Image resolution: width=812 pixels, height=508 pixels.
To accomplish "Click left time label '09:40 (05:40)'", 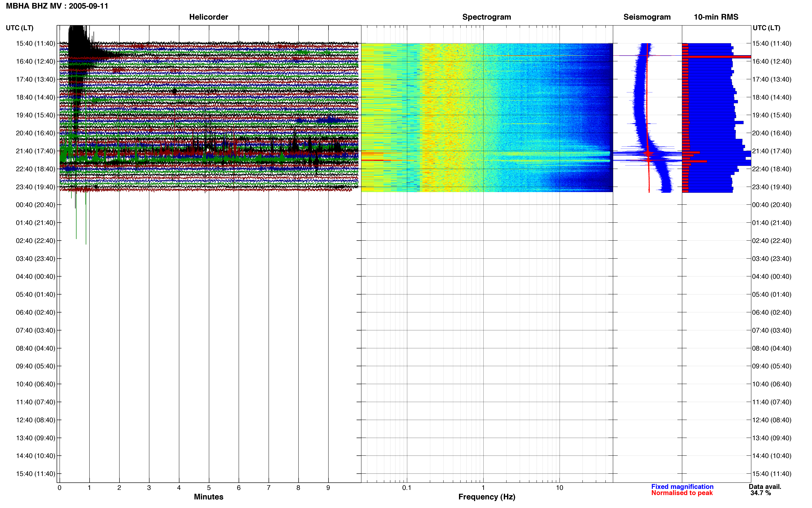I will 36,366.
